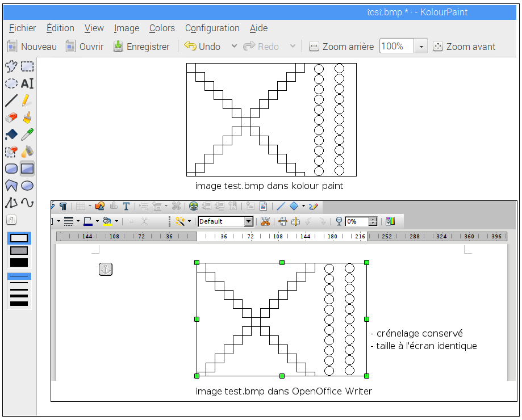Screen dimensions: 522x420
Task: Open the diamond shapes dropdown arrow in Writer
Action: (303, 207)
